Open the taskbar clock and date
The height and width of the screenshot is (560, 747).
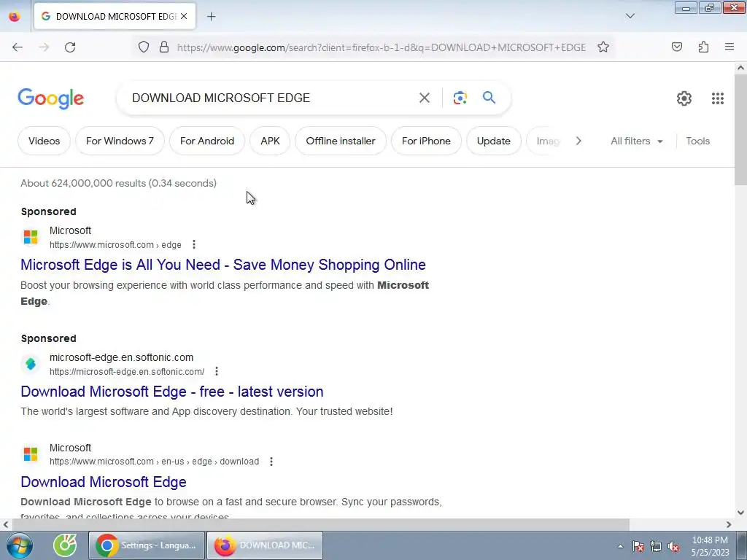(711, 546)
